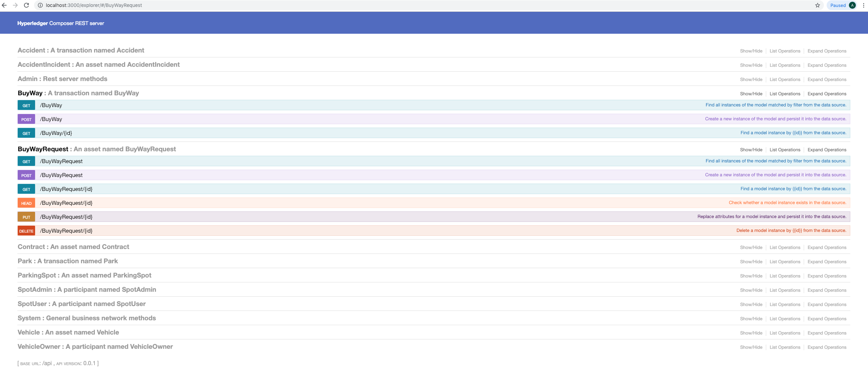This screenshot has width=868, height=378.
Task: Click the browser reload icon
Action: (26, 5)
